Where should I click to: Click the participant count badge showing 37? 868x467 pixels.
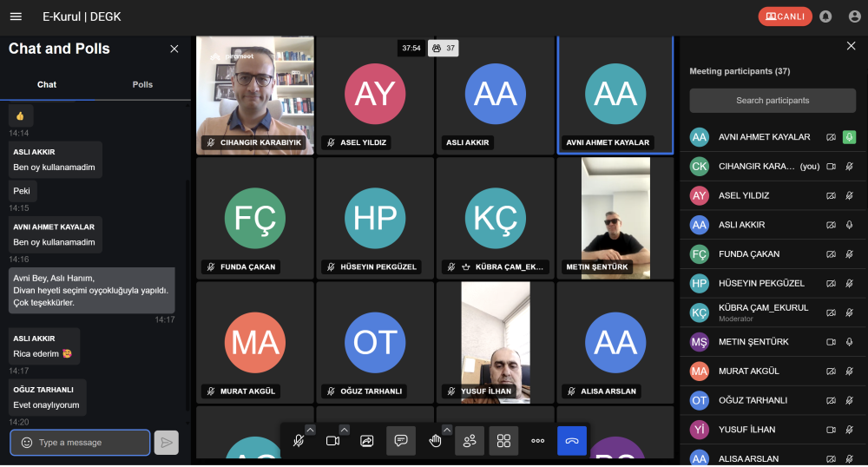pyautogui.click(x=444, y=48)
